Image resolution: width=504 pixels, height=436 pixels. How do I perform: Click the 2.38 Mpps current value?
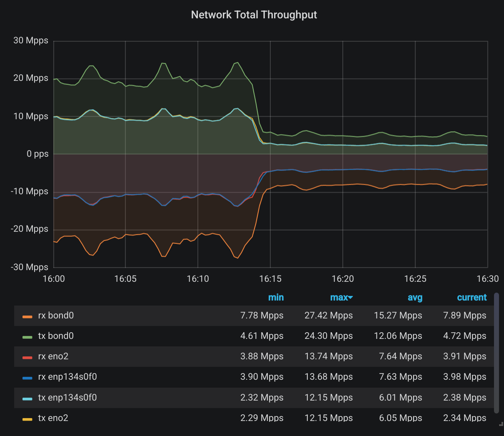coord(465,398)
